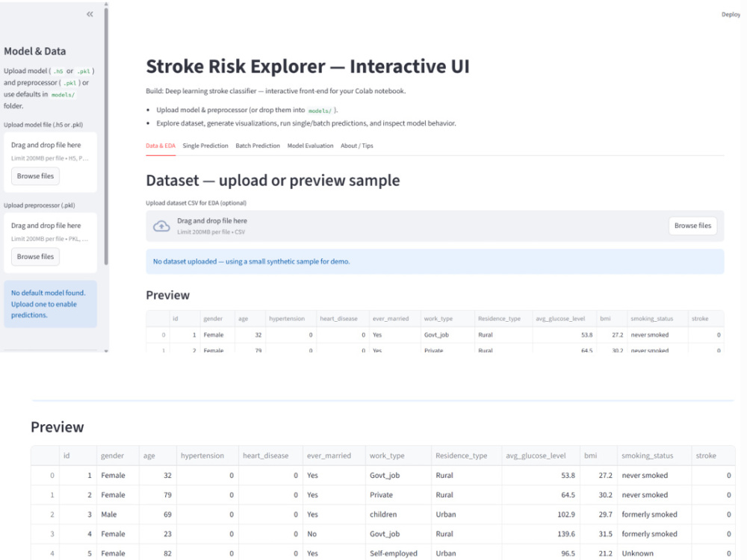Click 'hypertension' header in lower preview table

pos(207,455)
